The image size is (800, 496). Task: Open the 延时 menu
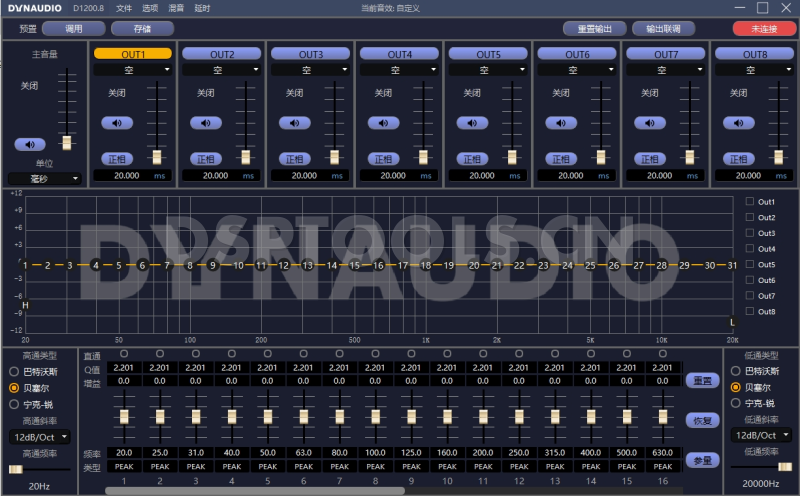(x=202, y=8)
